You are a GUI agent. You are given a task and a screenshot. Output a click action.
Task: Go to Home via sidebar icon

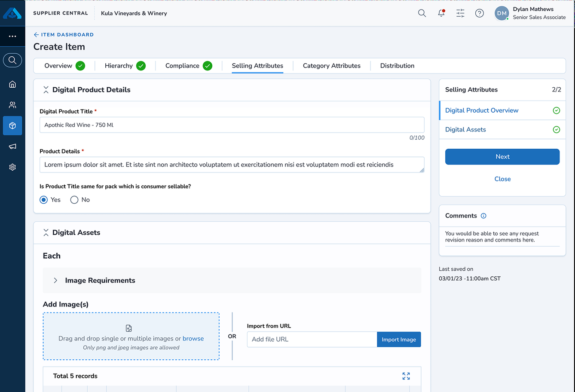coord(12,84)
